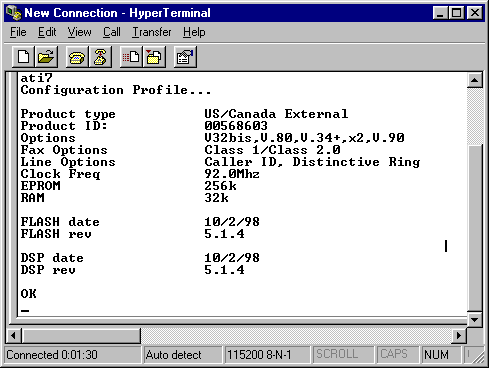This screenshot has width=489, height=368.
Task: Click the FLASH date label
Action: point(60,222)
